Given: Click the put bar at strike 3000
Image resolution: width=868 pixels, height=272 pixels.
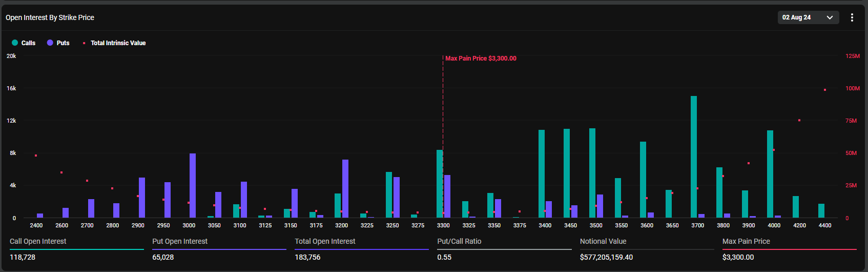Looking at the screenshot, I should click(x=193, y=185).
